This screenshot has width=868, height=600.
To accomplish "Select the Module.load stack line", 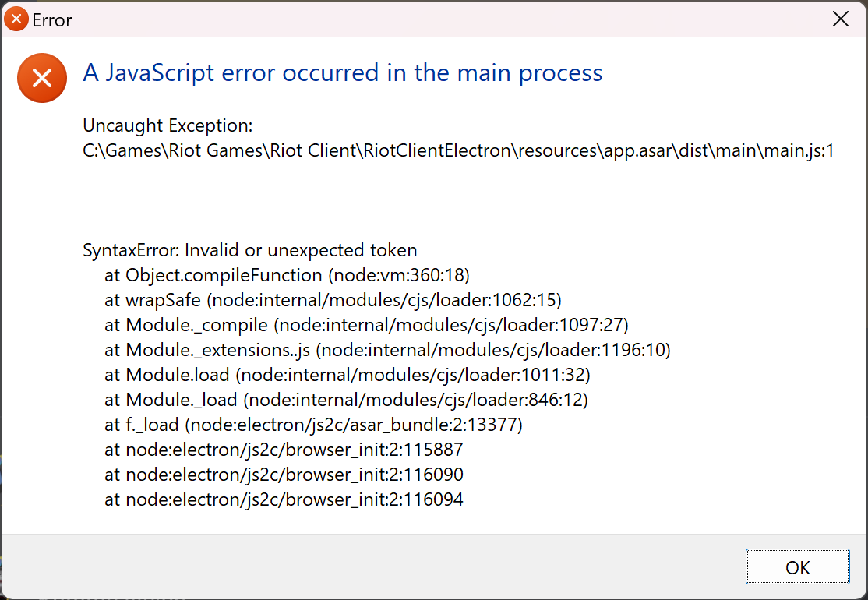I will pyautogui.click(x=347, y=375).
